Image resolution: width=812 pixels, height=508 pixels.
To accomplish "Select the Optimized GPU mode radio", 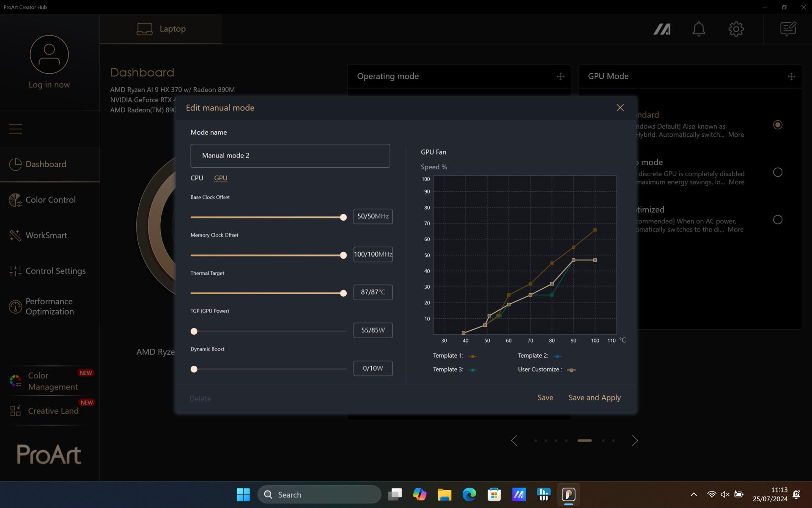I will tap(777, 220).
